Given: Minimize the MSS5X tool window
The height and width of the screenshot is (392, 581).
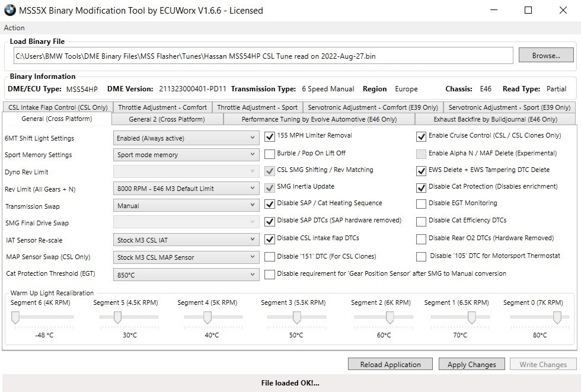Looking at the screenshot, I should click(493, 10).
